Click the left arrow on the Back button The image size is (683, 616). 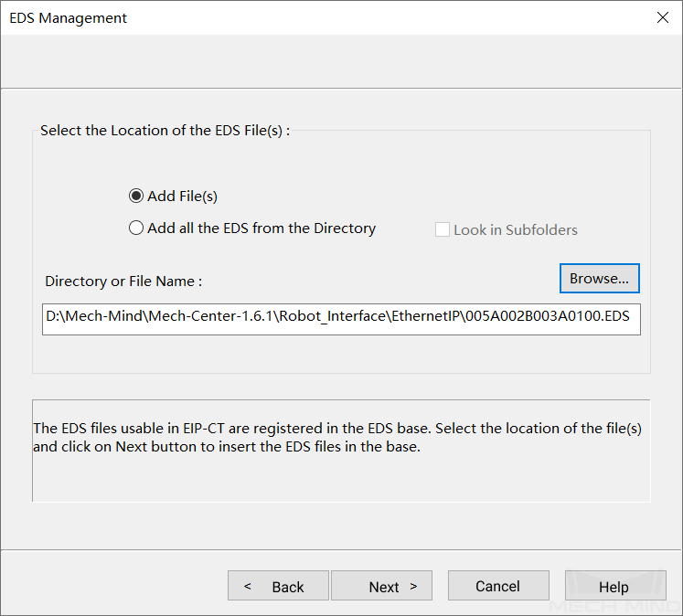click(248, 587)
